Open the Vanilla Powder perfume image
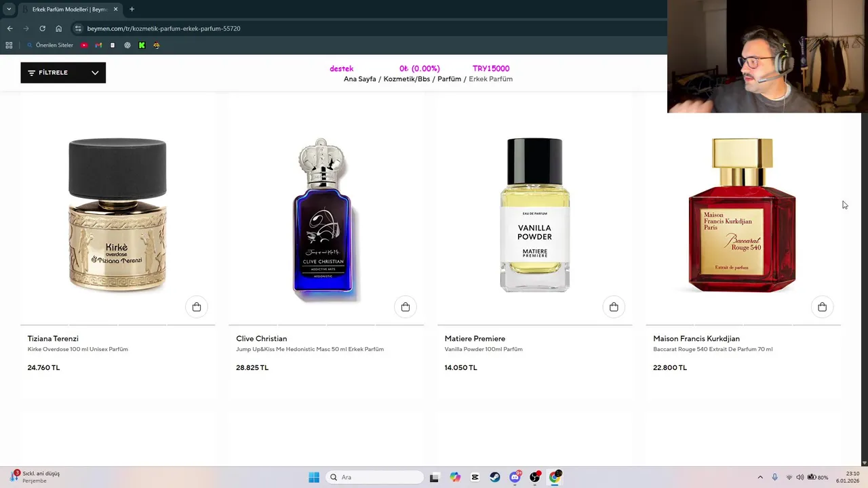868x488 pixels. (535, 216)
